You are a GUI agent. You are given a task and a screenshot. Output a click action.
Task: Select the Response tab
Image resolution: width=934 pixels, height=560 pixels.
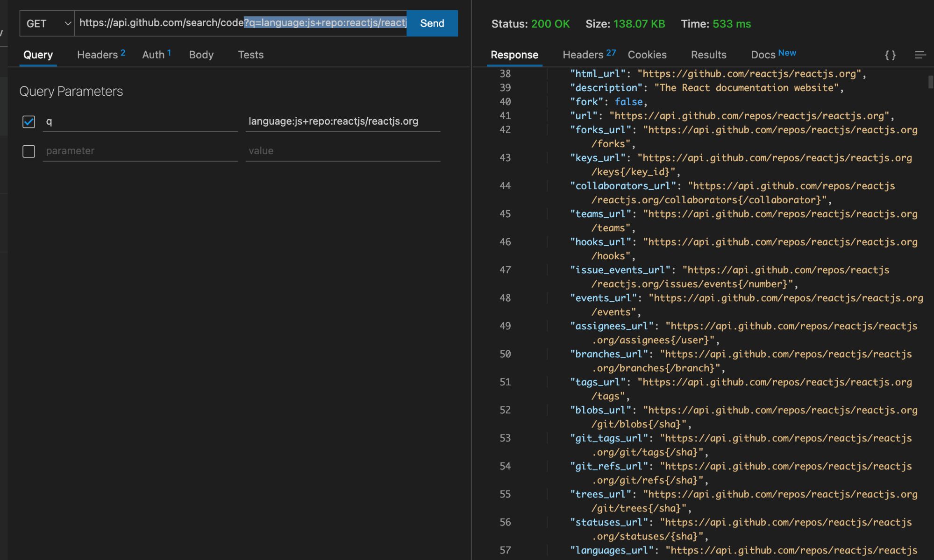(x=514, y=55)
